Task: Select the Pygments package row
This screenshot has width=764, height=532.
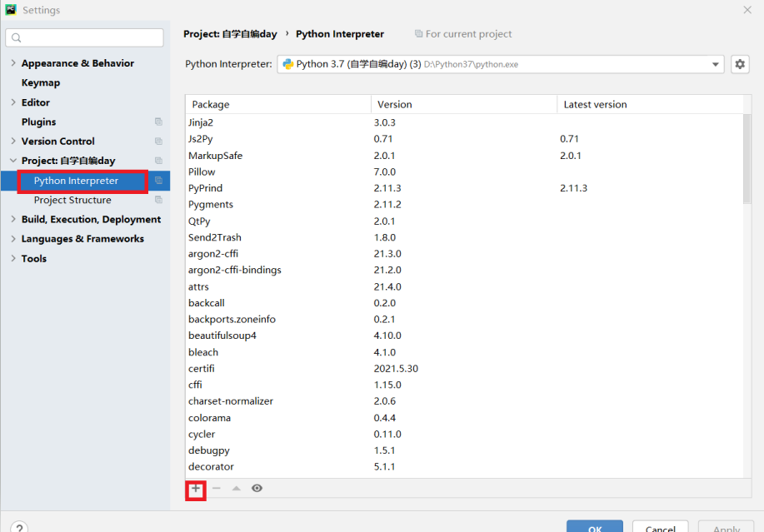Action: pyautogui.click(x=464, y=205)
